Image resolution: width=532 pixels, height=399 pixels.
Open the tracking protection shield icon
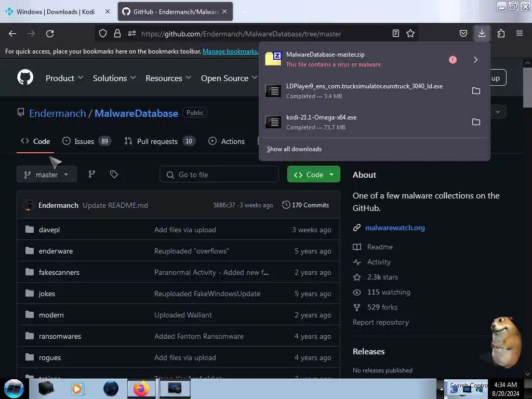[103, 33]
